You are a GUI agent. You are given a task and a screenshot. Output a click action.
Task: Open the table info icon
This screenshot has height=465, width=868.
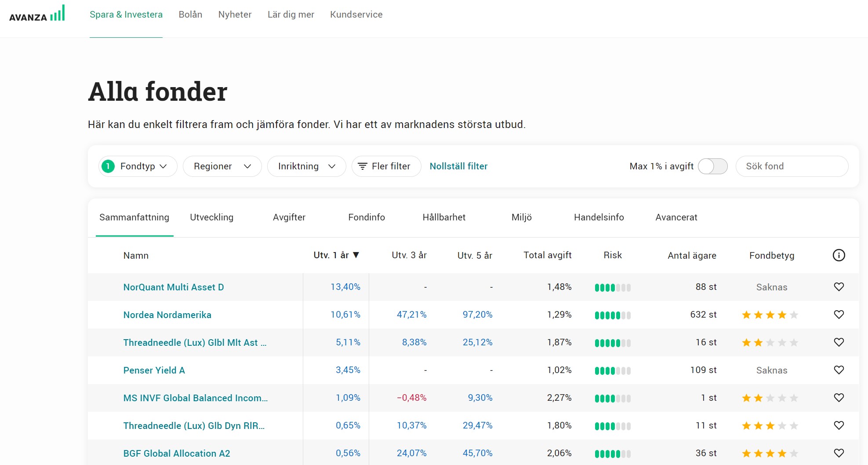click(839, 255)
